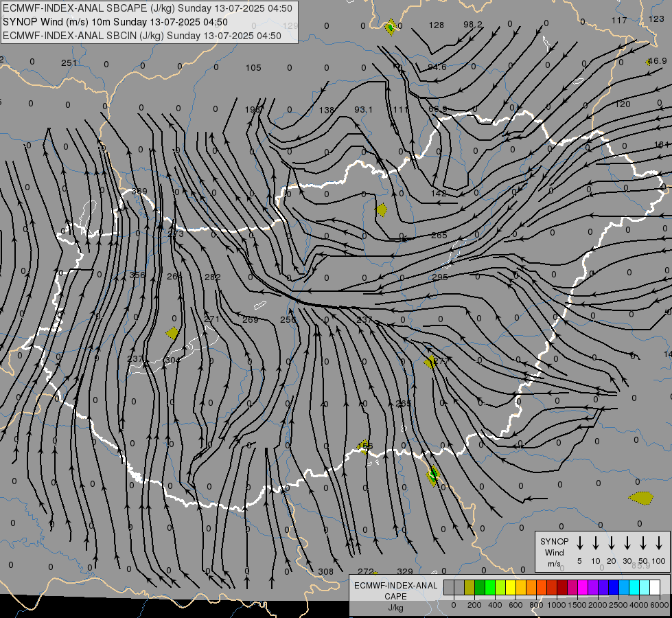Click the map value 123
The width and height of the screenshot is (672, 618).
(x=656, y=19)
